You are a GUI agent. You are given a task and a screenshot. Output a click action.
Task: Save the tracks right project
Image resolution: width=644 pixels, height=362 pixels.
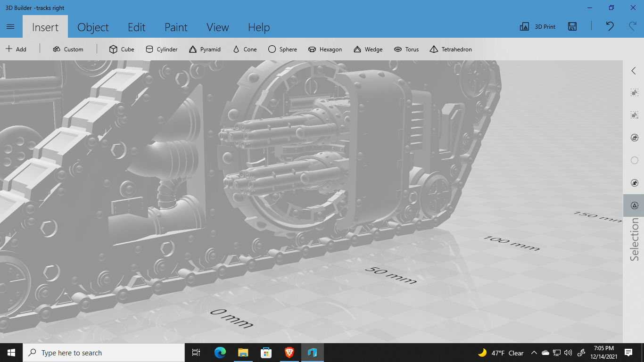pos(572,27)
